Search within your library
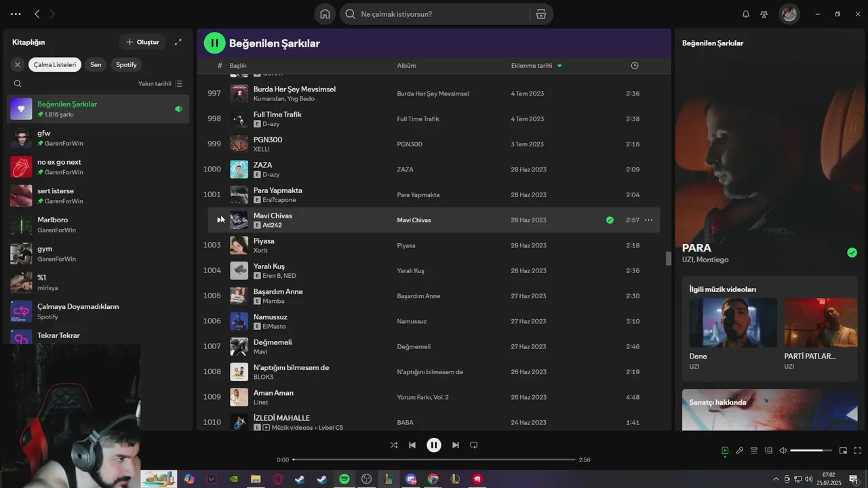The height and width of the screenshot is (488, 868). point(18,84)
